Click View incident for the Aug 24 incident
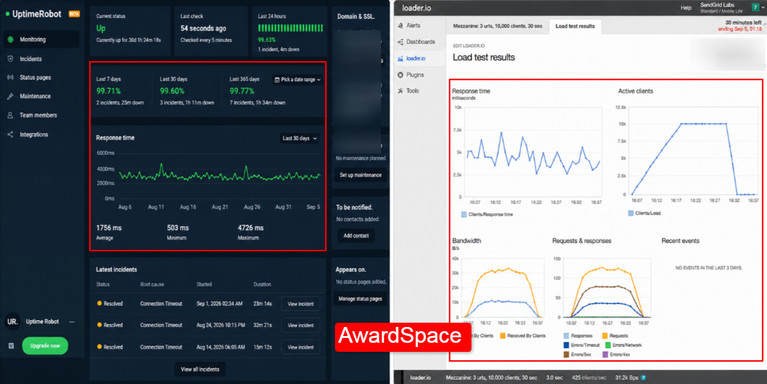 point(300,325)
